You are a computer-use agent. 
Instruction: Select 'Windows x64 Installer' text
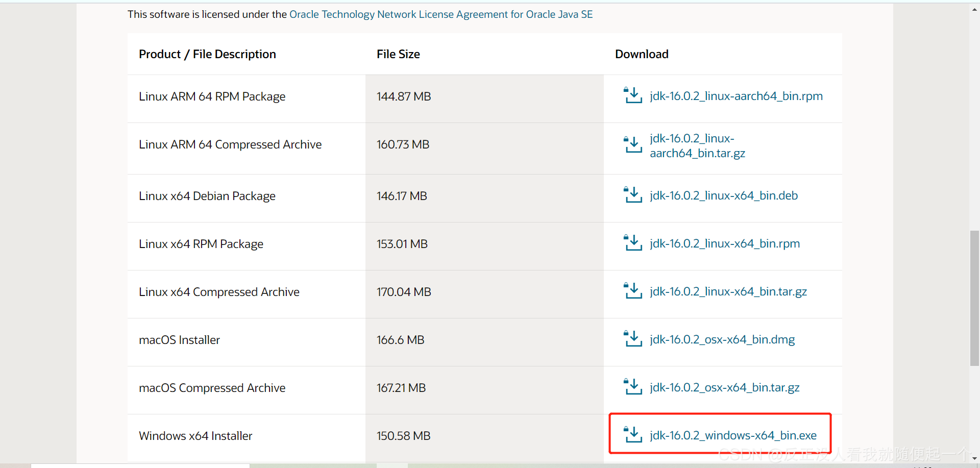195,436
